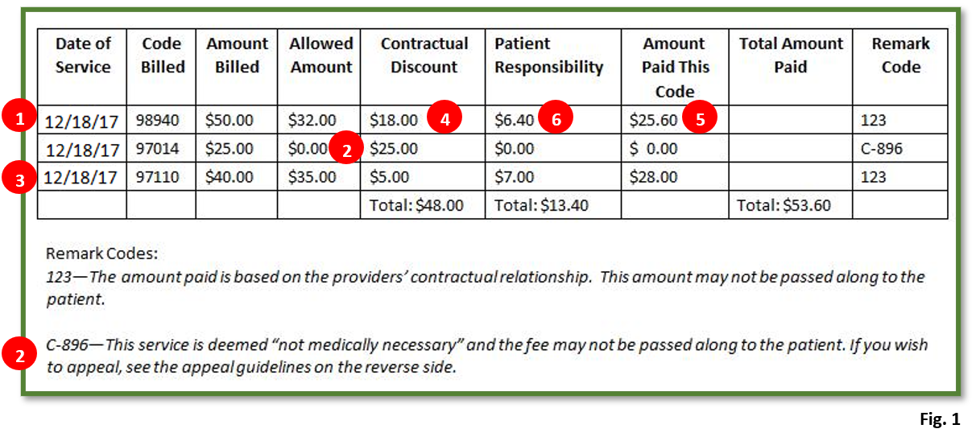Click the Total: $48.00 cell
The height and width of the screenshot is (437, 980).
416,205
